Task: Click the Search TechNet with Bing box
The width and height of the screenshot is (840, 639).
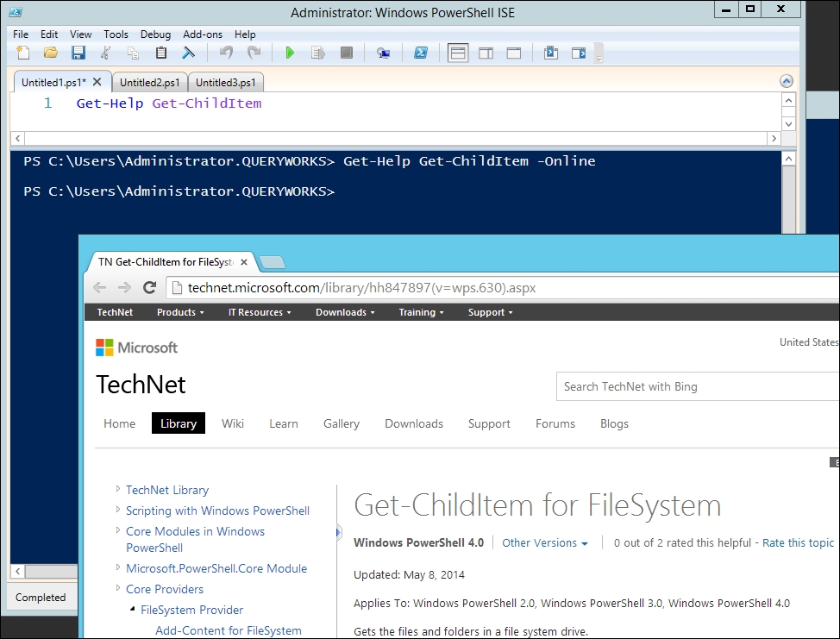Action: pos(698,386)
